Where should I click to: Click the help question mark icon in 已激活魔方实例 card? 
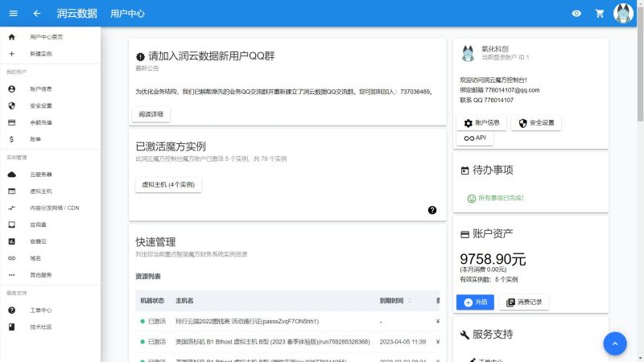(x=432, y=210)
